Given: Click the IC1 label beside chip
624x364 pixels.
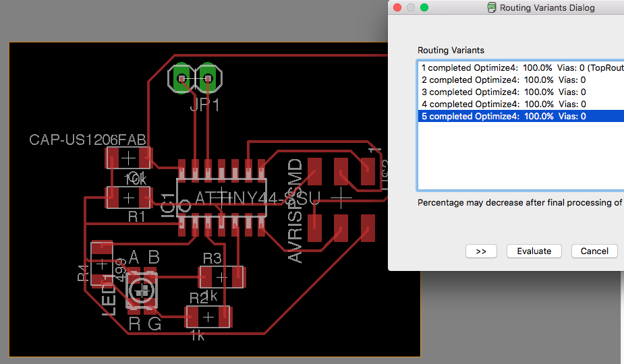Looking at the screenshot, I should (x=168, y=206).
